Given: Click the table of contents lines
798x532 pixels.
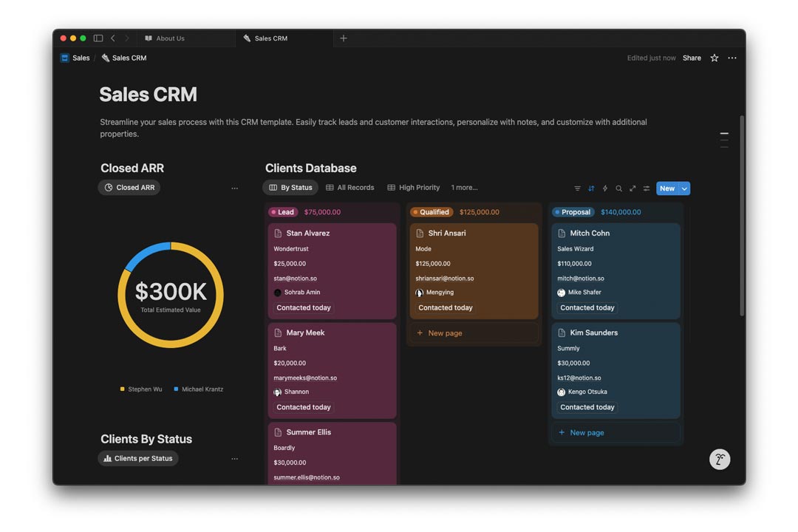Looking at the screenshot, I should tap(724, 140).
